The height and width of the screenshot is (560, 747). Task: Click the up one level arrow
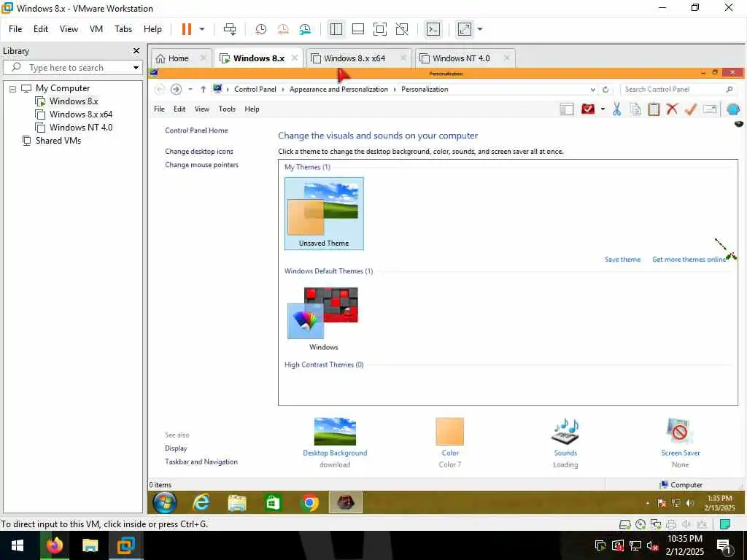coord(203,89)
